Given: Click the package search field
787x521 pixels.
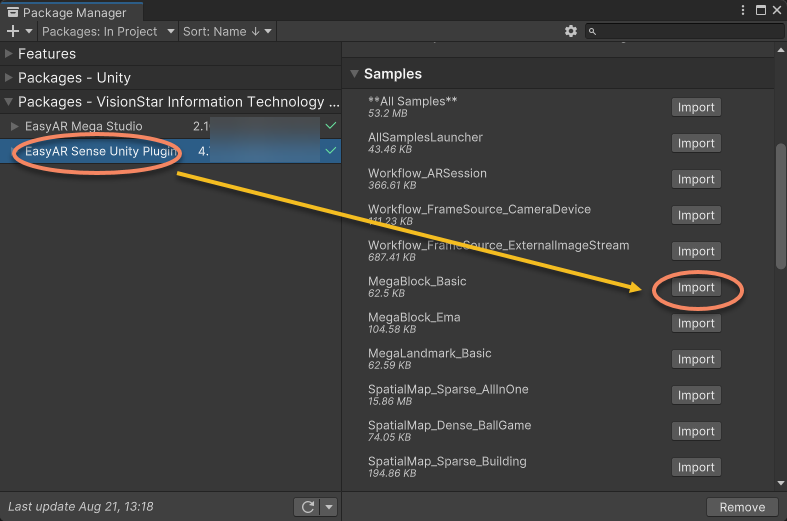Looking at the screenshot, I should [x=685, y=31].
